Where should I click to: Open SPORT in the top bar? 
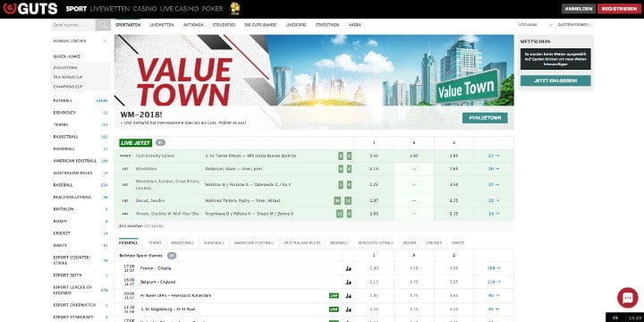click(76, 9)
